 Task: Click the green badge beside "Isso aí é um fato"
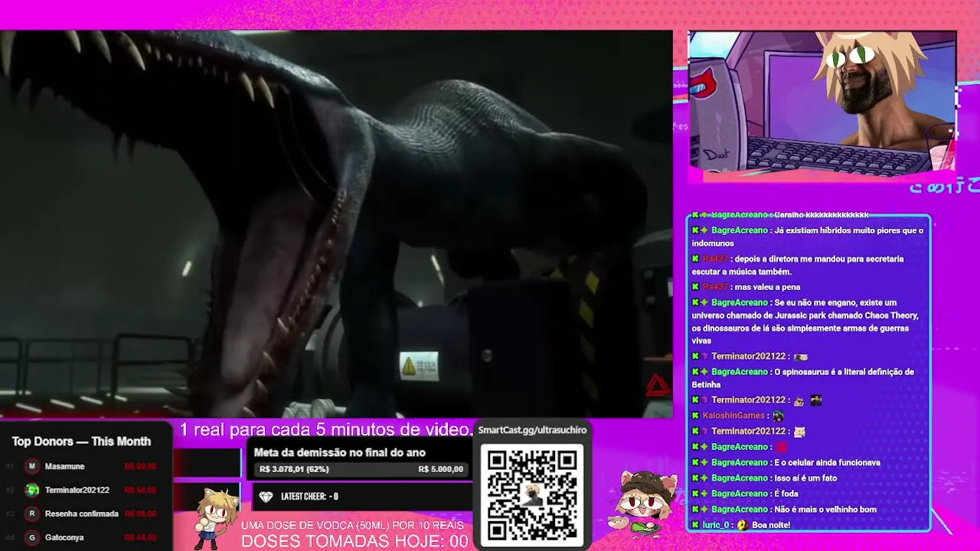[x=704, y=478]
